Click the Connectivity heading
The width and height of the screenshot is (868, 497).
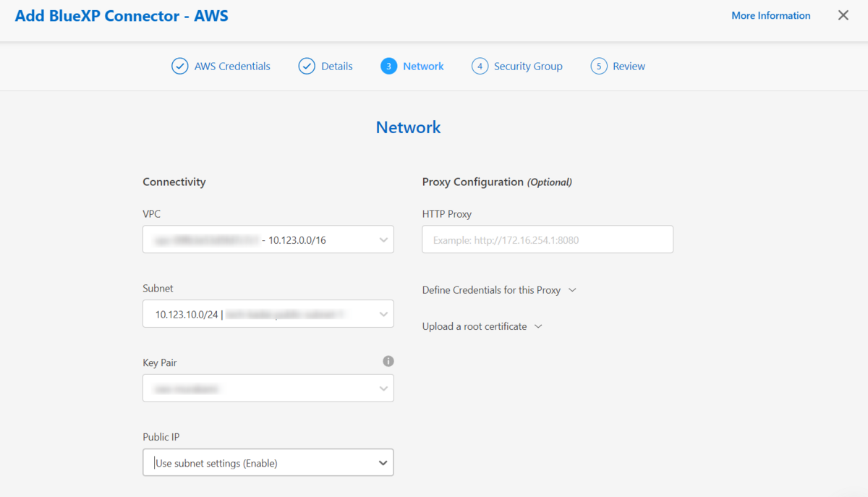click(174, 182)
